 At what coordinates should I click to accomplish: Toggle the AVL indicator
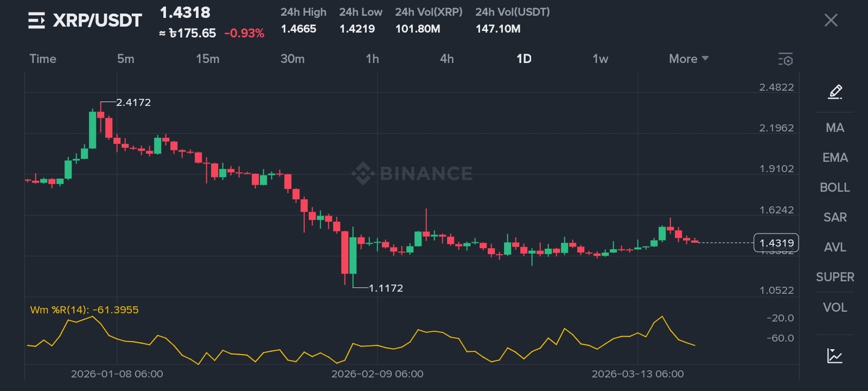tap(835, 247)
